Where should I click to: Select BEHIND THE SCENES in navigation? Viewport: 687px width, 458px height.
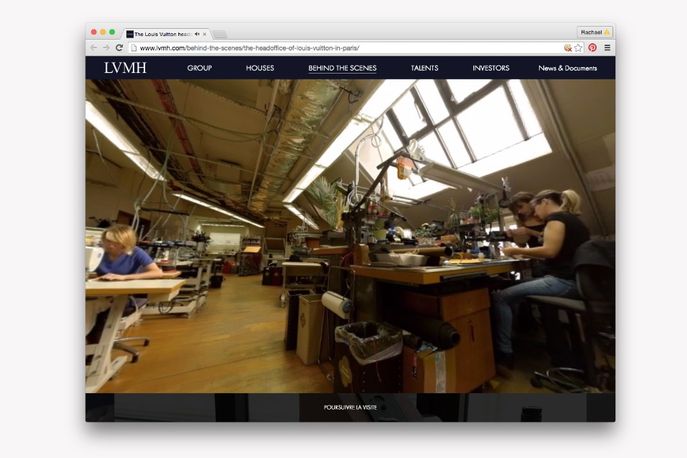tap(342, 68)
